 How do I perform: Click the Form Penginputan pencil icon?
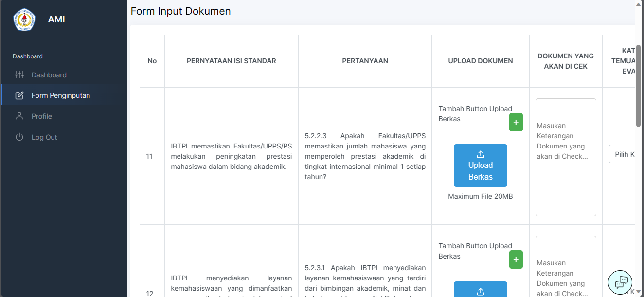(19, 95)
